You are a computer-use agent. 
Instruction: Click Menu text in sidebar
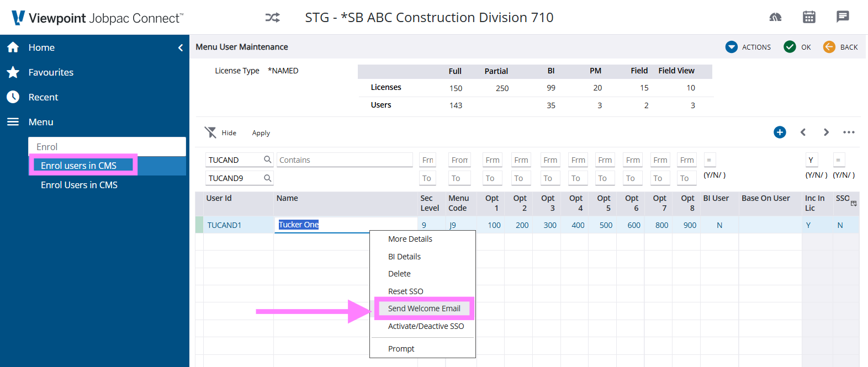[41, 122]
